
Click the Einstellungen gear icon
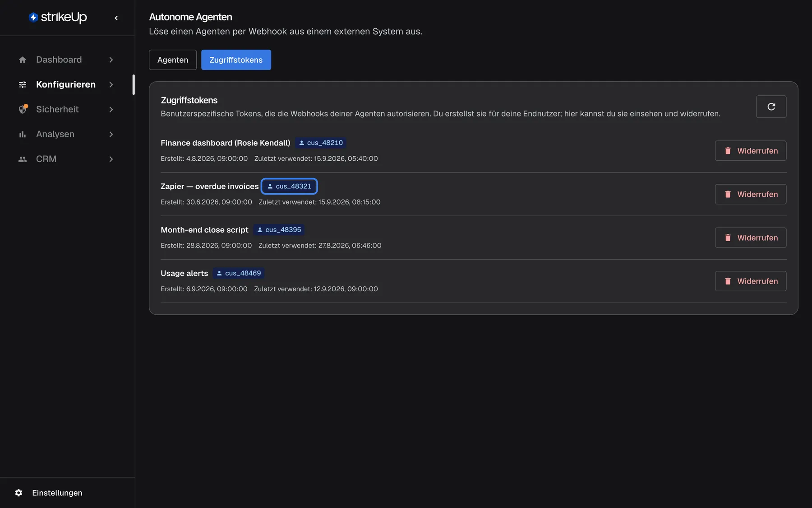18,493
